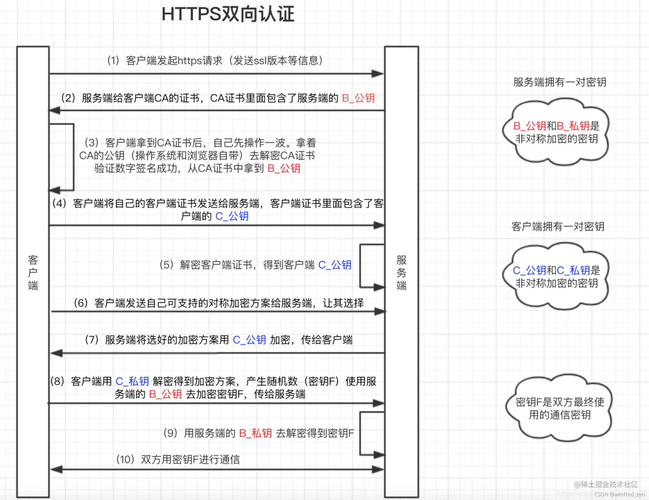Click step (10) 双方用密钥F进行通信 text
Image resolution: width=649 pixels, height=500 pixels.
tap(178, 459)
